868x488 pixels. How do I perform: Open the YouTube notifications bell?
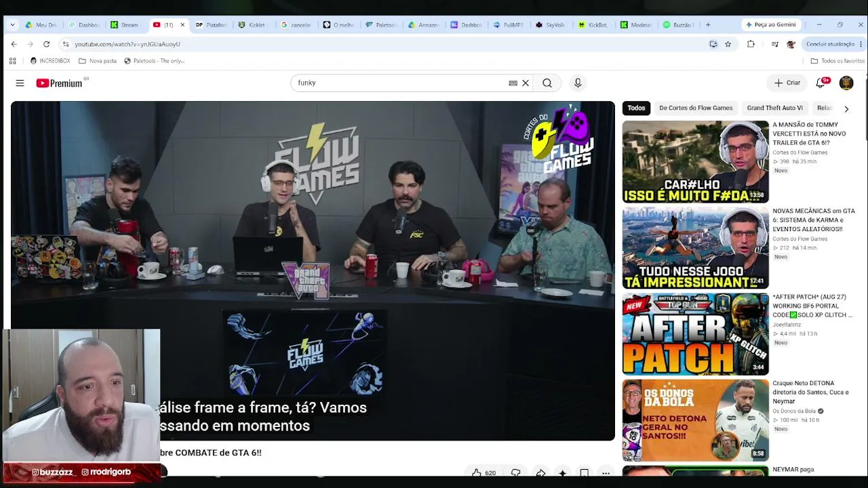821,83
